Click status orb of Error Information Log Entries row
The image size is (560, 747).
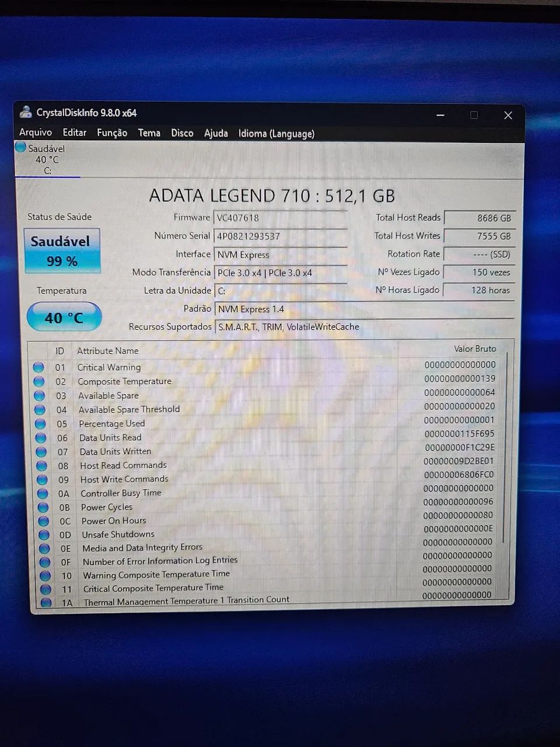coord(45,562)
